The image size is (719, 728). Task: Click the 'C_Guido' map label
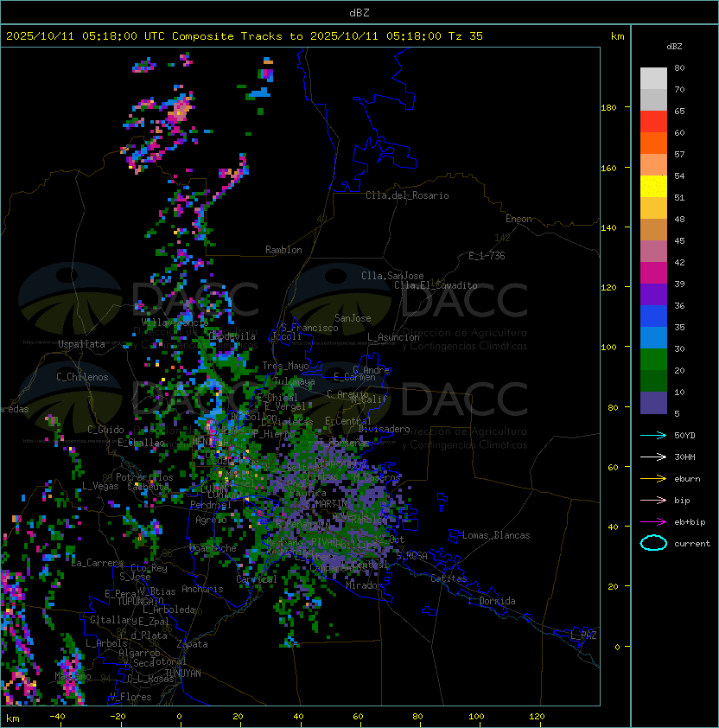(105, 430)
